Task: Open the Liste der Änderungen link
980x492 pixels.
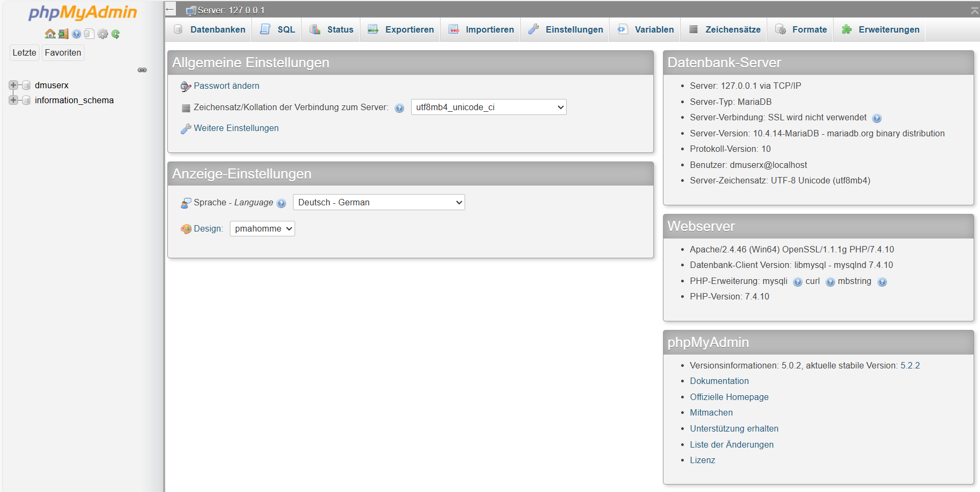Action: pyautogui.click(x=731, y=444)
